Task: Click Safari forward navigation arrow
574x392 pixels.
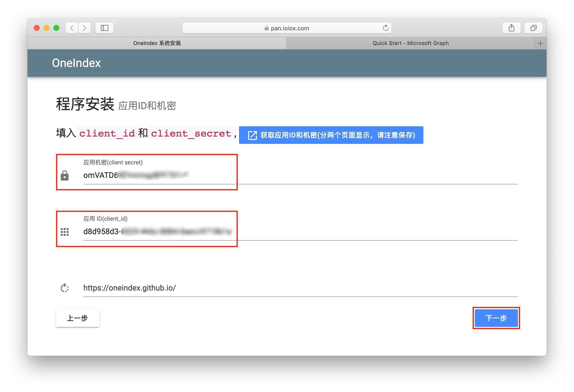Action: coord(84,28)
